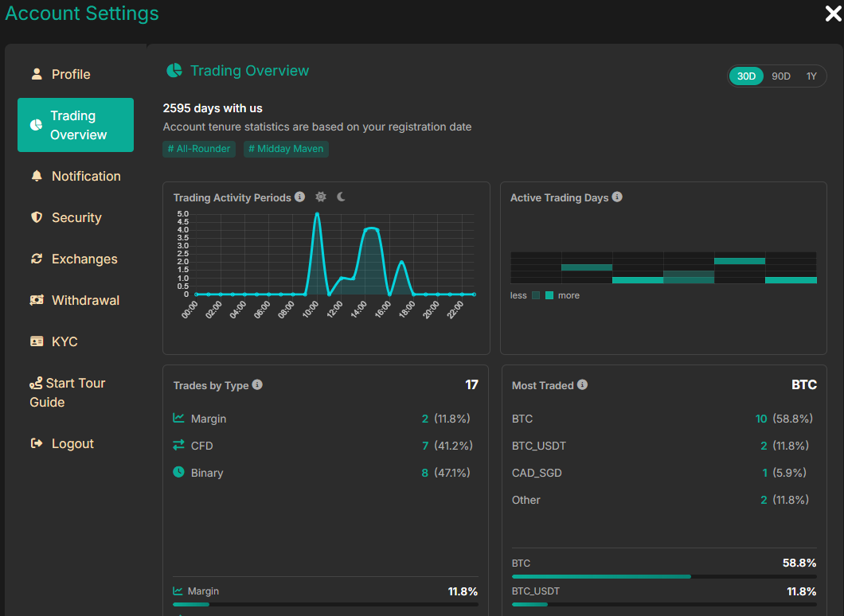This screenshot has width=844, height=616.
Task: Click the Start Tour Guide link
Action: click(x=68, y=392)
